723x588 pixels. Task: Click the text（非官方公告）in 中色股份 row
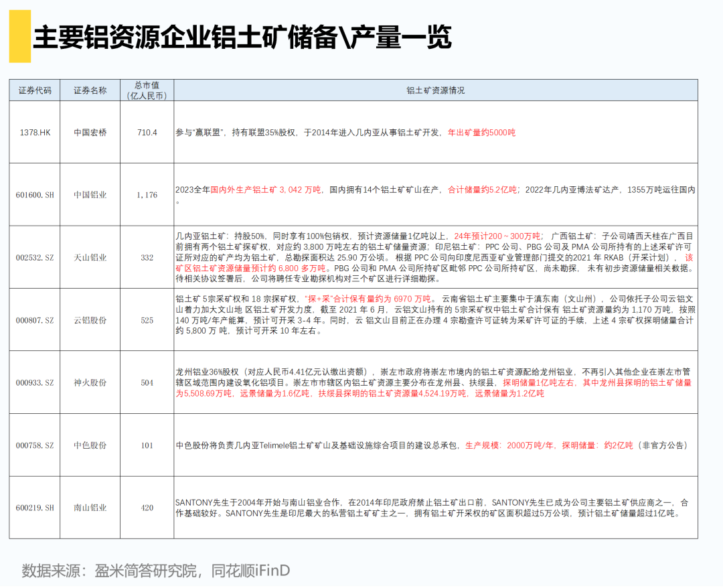663,445
